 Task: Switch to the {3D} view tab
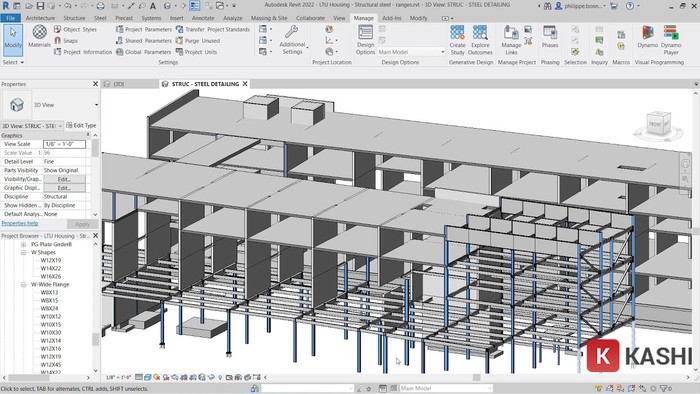[x=118, y=84]
